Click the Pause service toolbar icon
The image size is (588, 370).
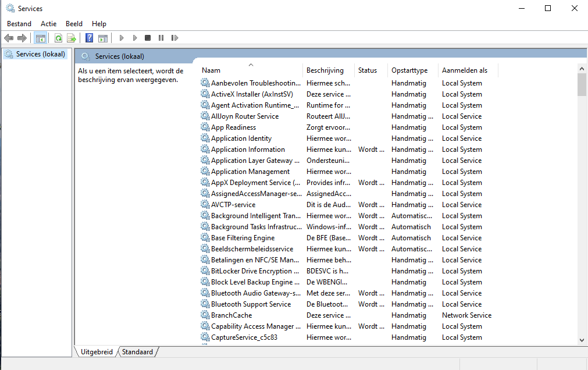[x=161, y=38]
